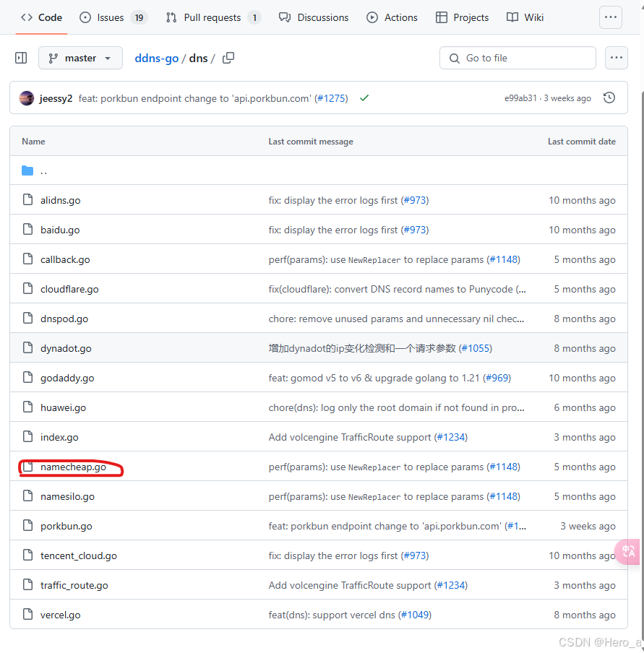The height and width of the screenshot is (653, 644).
Task: Switch to the Discussions tab
Action: [314, 17]
